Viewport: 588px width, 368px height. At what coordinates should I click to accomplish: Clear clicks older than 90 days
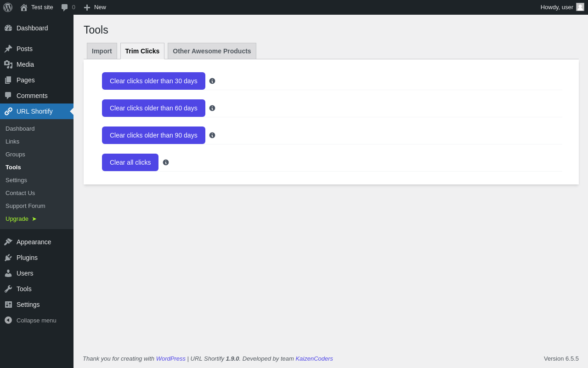tap(153, 135)
